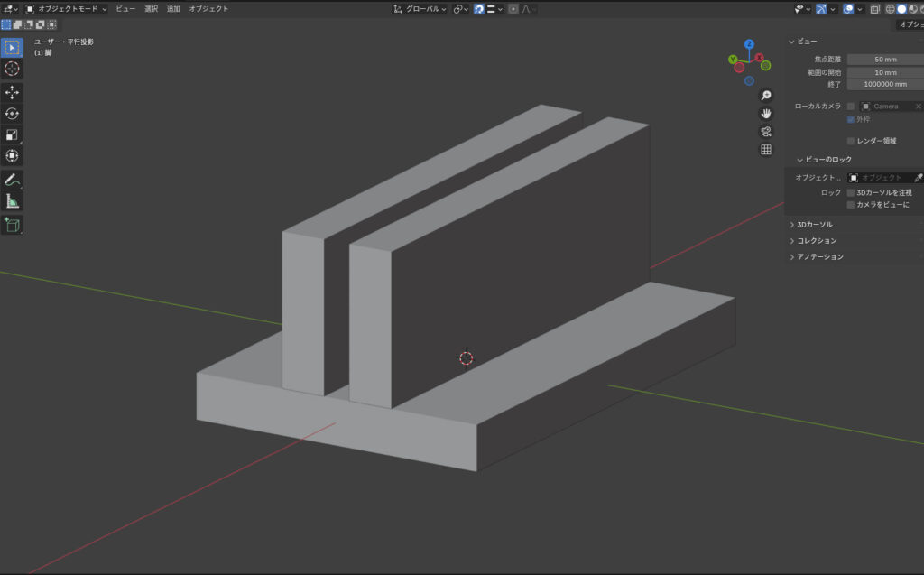Select the Move tool
This screenshot has height=575, width=924.
click(12, 90)
